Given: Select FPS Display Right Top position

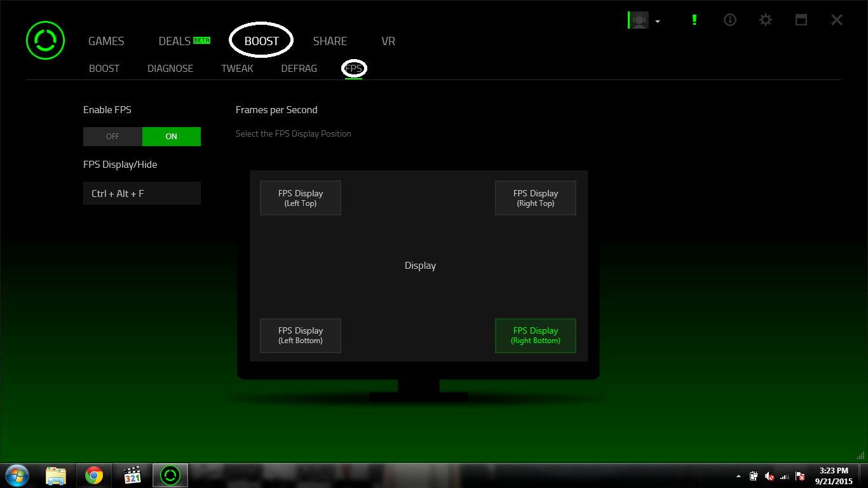Looking at the screenshot, I should pos(535,198).
